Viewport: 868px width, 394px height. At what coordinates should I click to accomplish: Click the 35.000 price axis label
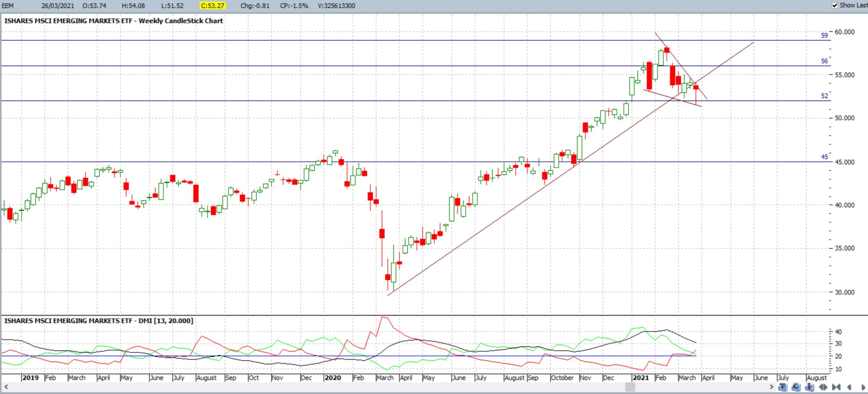(x=844, y=248)
